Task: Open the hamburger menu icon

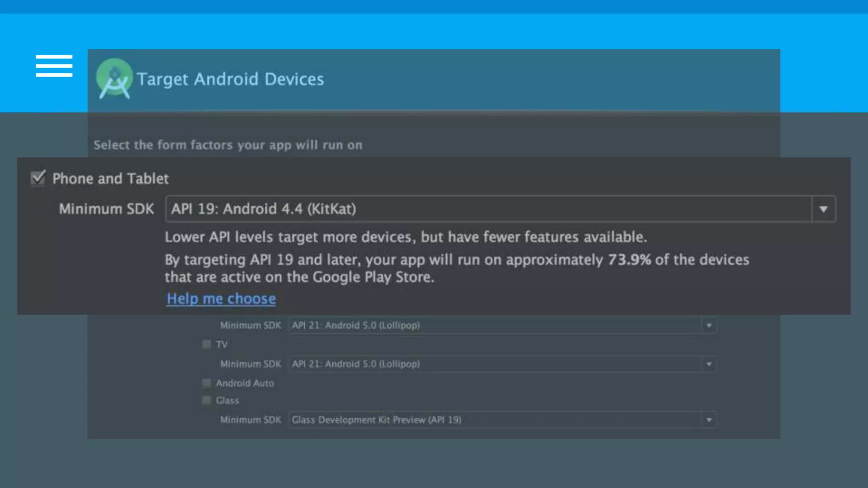Action: [x=54, y=66]
